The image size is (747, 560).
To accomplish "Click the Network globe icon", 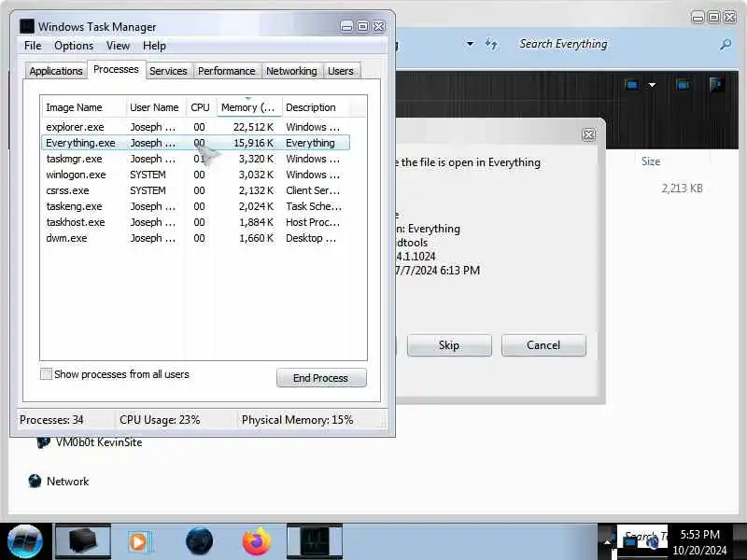I will (x=35, y=481).
